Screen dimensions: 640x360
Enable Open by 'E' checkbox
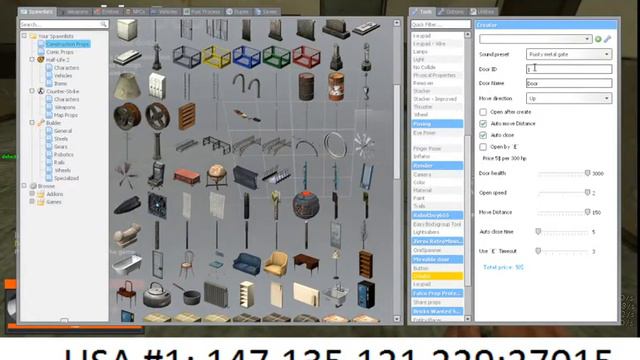pyautogui.click(x=483, y=147)
